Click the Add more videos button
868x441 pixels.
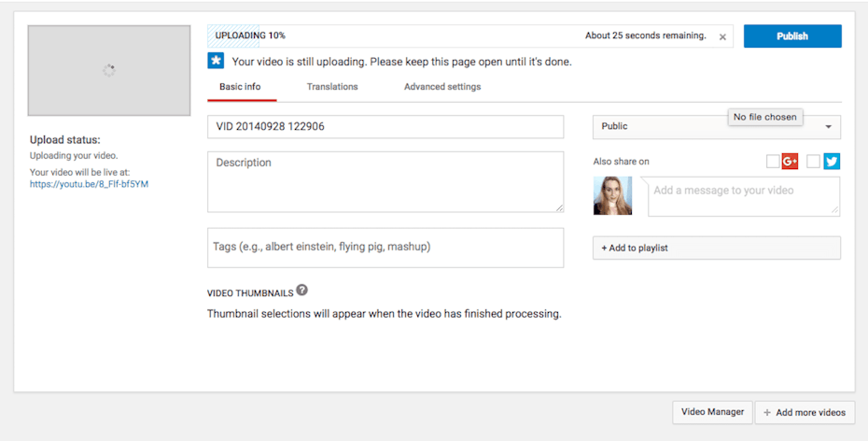coord(804,412)
